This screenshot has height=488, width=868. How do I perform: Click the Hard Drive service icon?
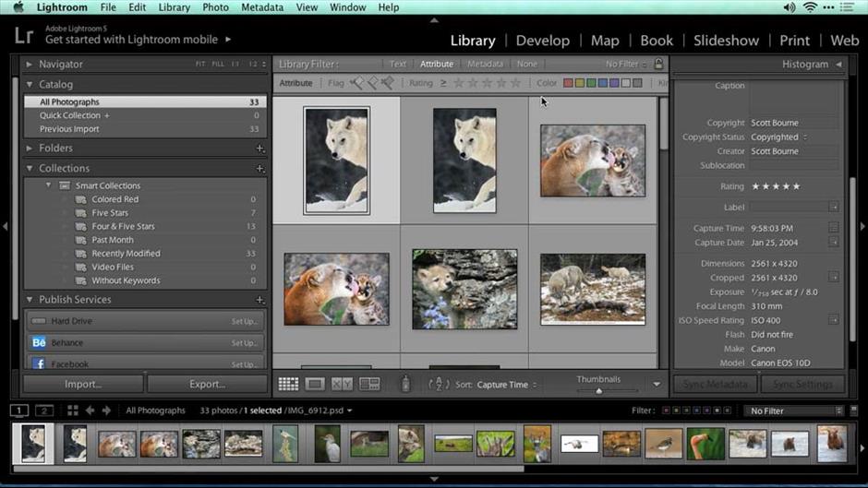(39, 321)
